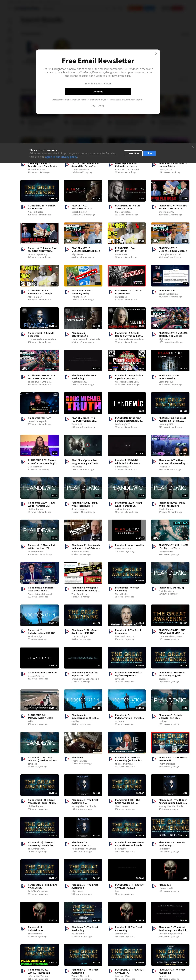Image resolution: width=196 pixels, height=980 pixels.
Task: Click Brighteon icon beside PLANDEMIC 2.0 - IT'S HAPPENING
Action: 67,420
